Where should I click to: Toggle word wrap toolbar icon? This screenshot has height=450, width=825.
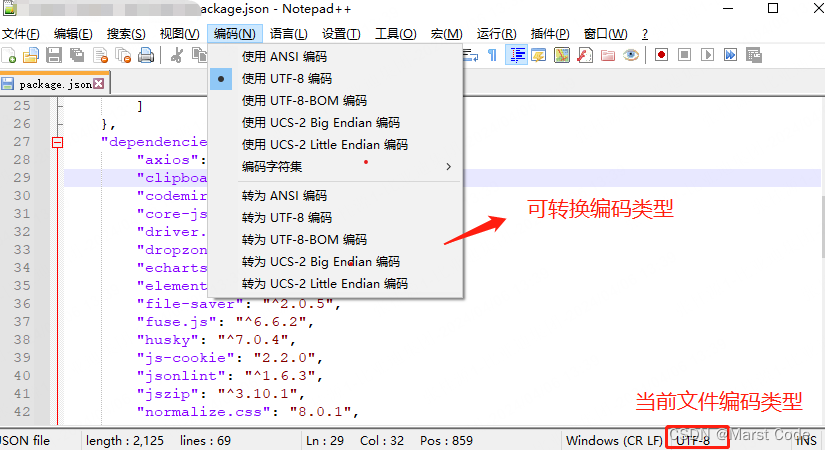tap(470, 55)
